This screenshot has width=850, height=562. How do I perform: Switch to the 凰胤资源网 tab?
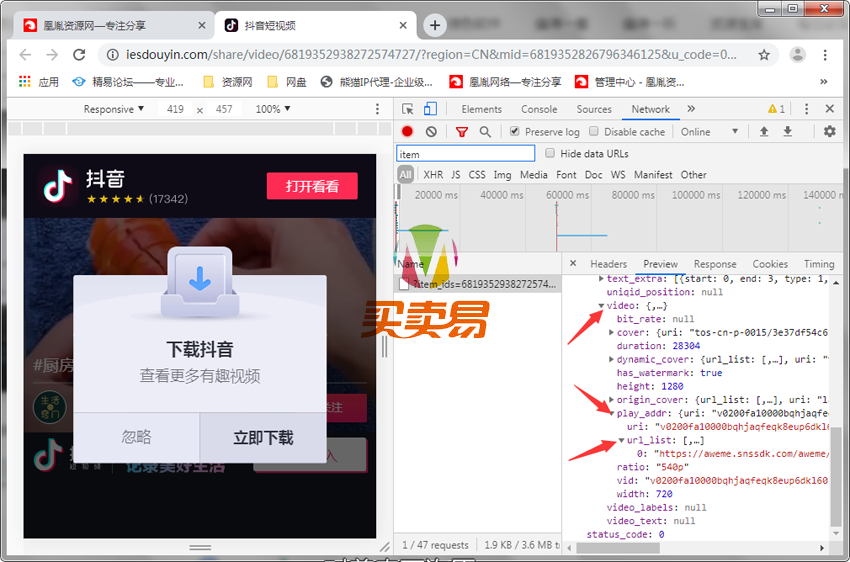pos(113,25)
